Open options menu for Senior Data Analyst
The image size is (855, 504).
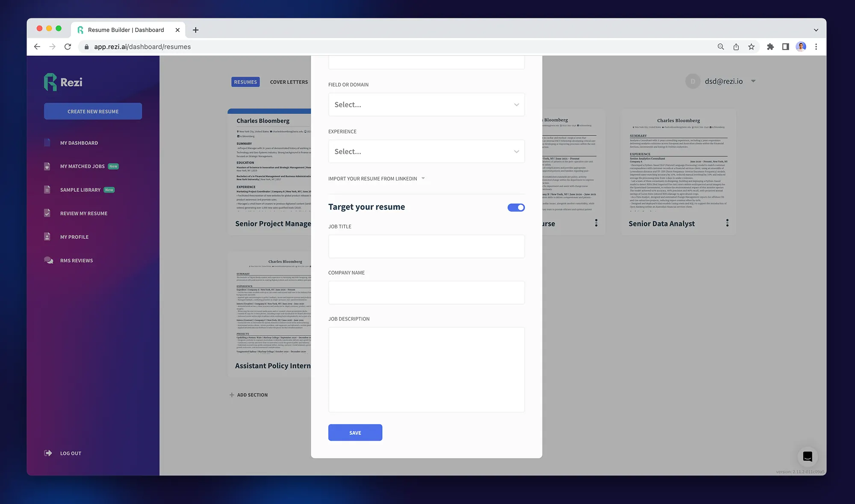tap(727, 223)
